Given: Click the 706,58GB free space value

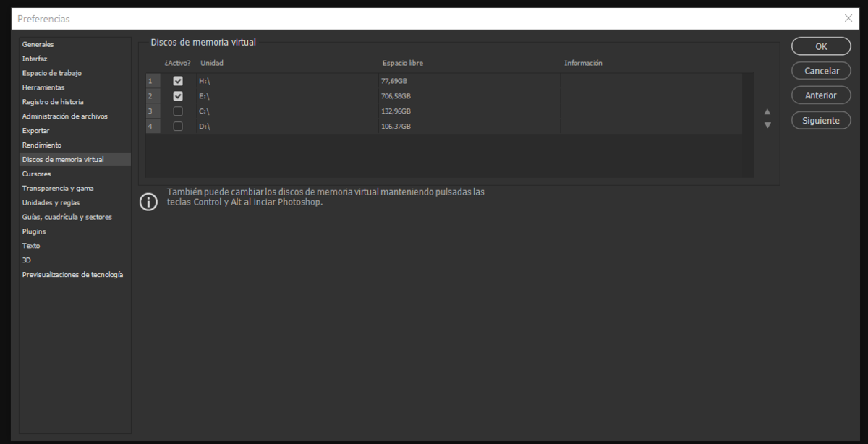Looking at the screenshot, I should (x=396, y=95).
